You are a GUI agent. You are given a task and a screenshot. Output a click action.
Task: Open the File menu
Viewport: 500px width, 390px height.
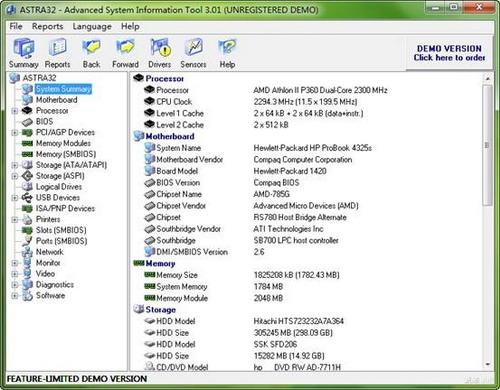pos(16,26)
